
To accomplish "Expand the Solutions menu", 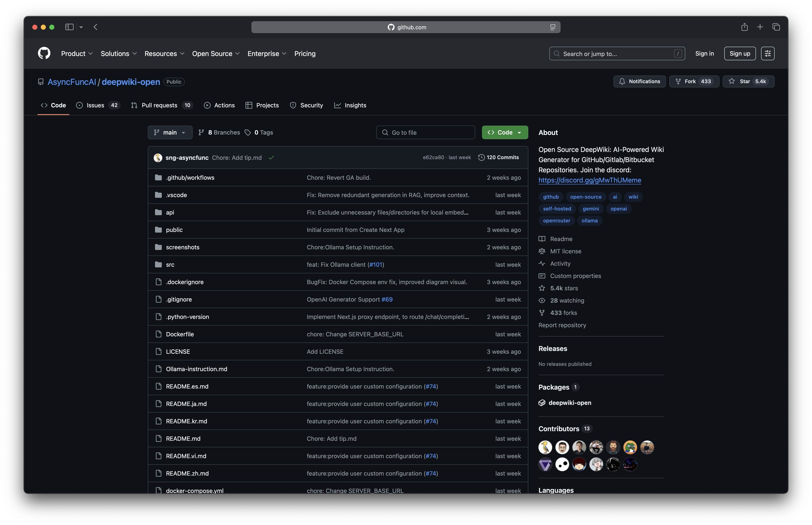I will 119,53.
